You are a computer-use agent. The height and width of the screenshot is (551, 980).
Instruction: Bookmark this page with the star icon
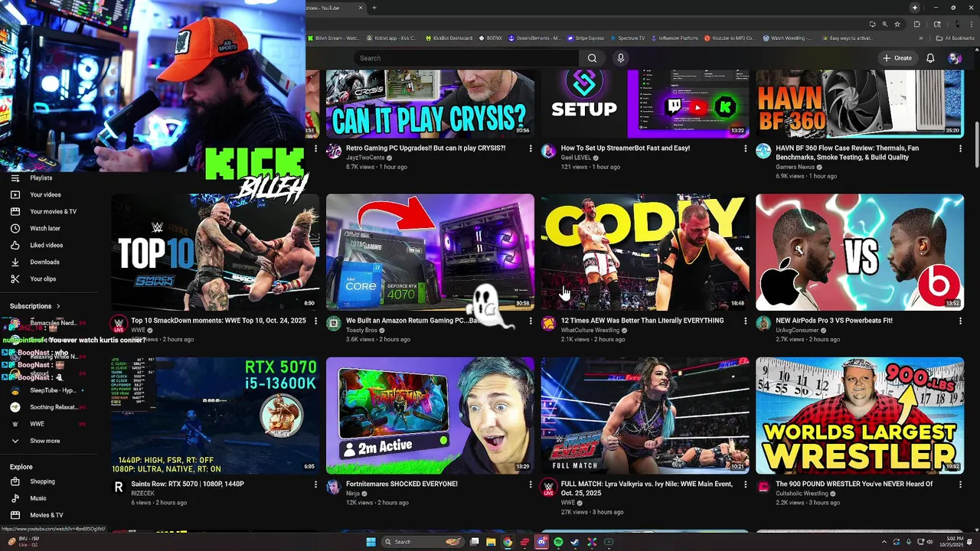click(x=897, y=24)
